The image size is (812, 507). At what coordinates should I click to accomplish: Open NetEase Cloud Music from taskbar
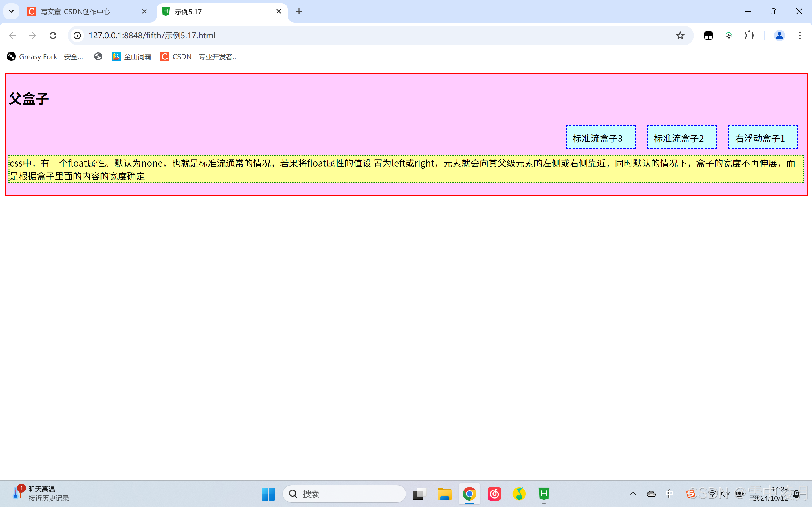click(494, 493)
